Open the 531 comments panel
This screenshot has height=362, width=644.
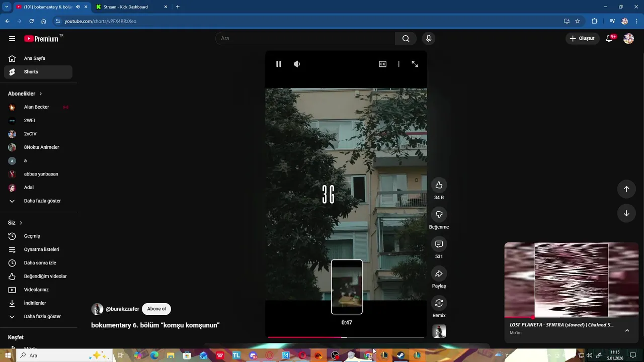(x=439, y=244)
